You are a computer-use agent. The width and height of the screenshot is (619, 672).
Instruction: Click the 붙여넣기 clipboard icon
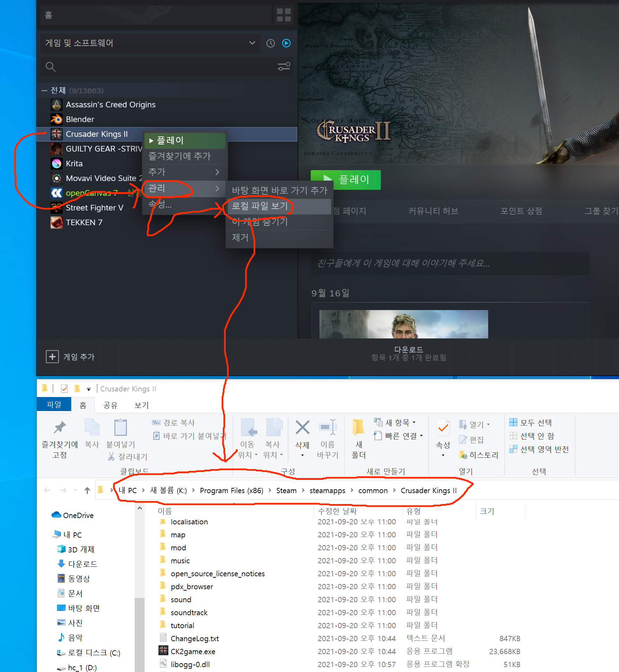click(x=120, y=428)
